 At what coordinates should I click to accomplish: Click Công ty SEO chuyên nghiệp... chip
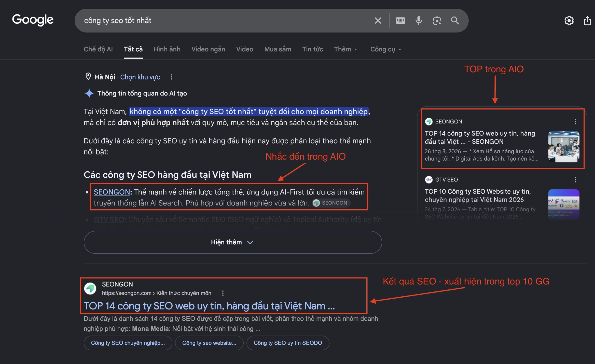(128, 343)
